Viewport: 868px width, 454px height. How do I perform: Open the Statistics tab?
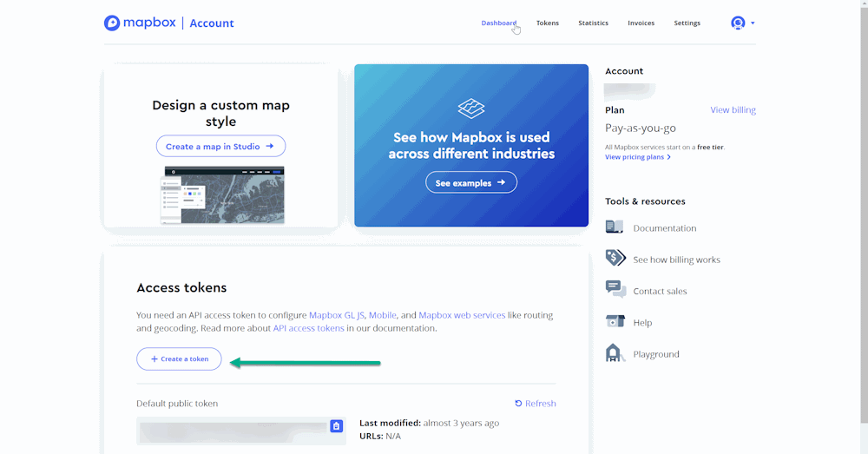coord(593,23)
